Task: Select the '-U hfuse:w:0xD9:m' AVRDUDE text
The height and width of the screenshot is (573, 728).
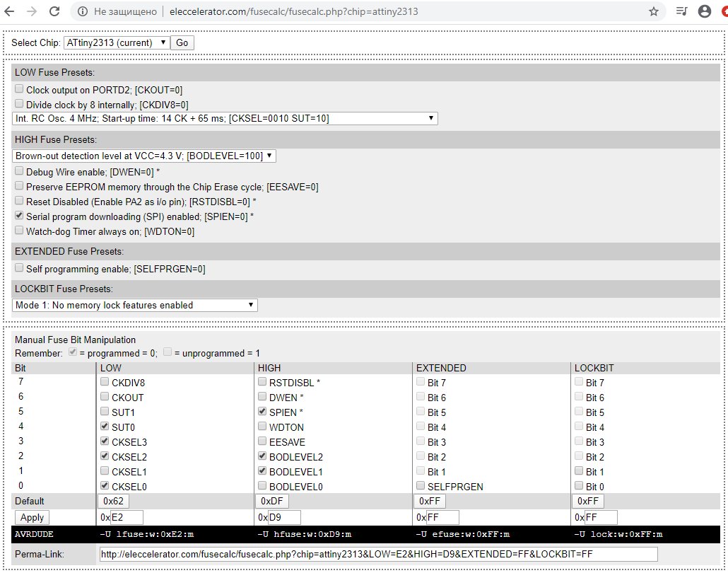Action: (x=305, y=534)
